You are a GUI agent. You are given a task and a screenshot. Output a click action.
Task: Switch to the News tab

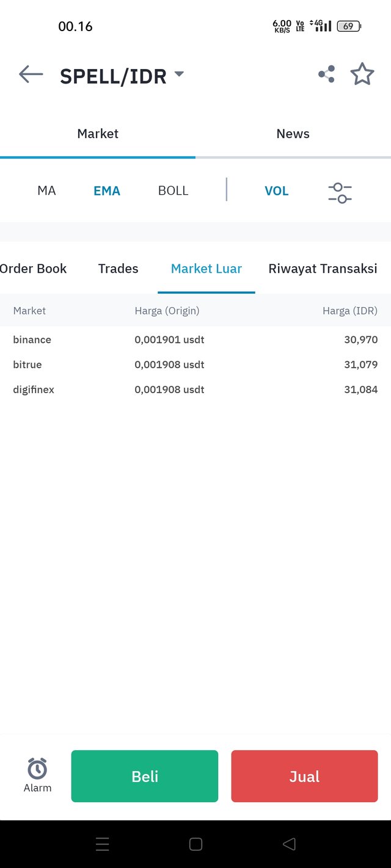tap(293, 134)
